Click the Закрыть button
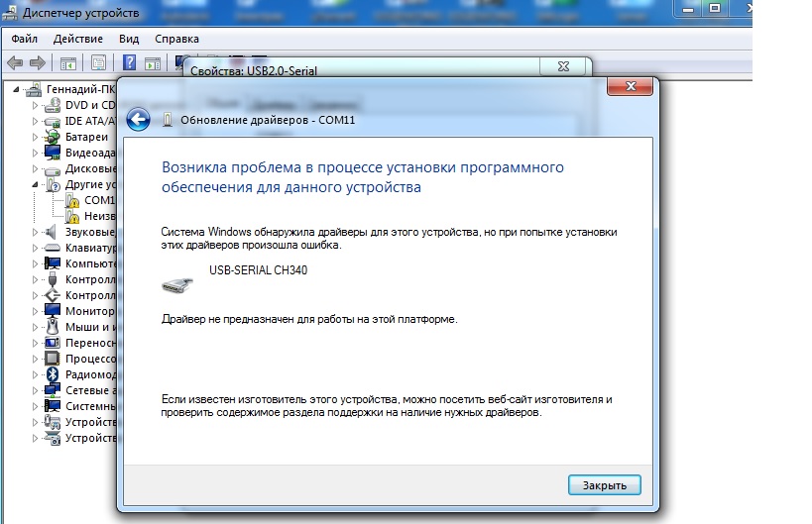Image resolution: width=812 pixels, height=524 pixels. point(605,485)
